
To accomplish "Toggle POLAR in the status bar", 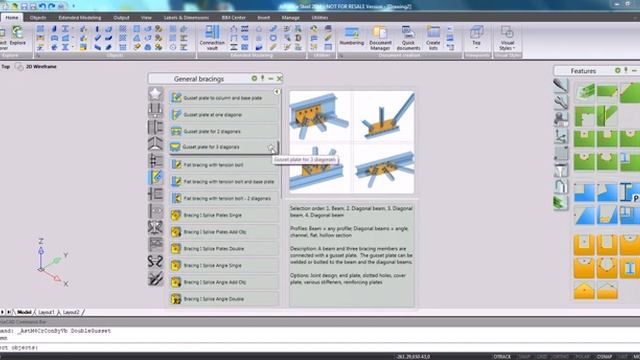I will pos(582,357).
